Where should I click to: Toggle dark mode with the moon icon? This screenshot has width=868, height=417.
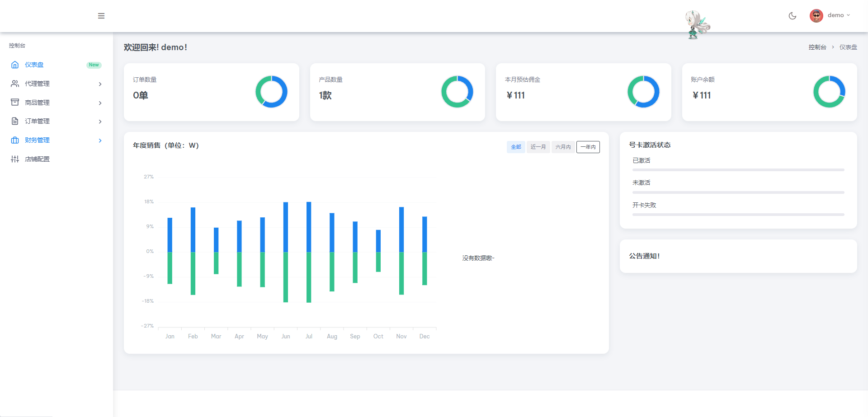coord(792,16)
